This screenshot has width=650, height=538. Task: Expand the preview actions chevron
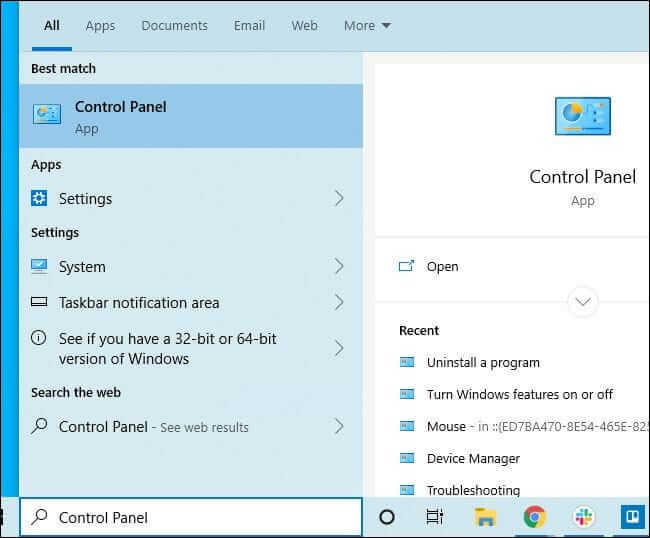tap(582, 300)
